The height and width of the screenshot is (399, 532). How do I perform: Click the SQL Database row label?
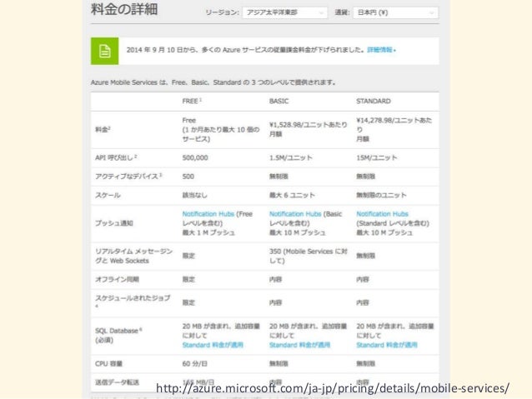pyautogui.click(x=118, y=335)
